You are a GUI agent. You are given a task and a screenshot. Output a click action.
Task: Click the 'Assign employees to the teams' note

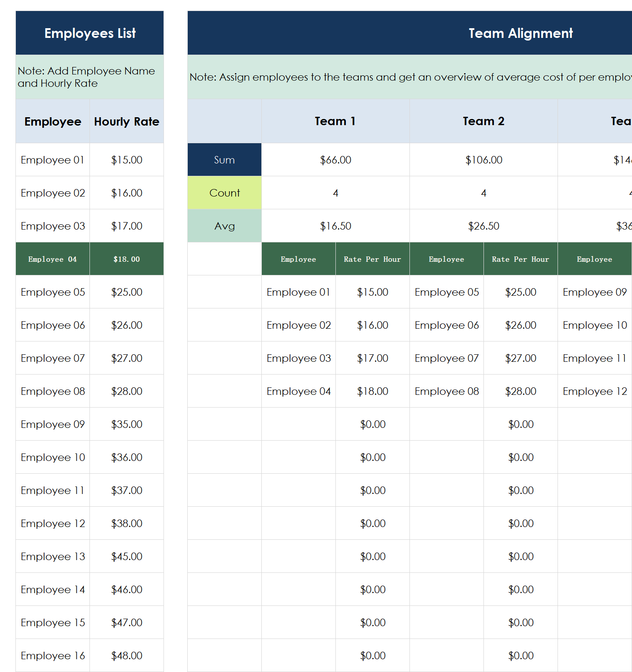pyautogui.click(x=410, y=77)
